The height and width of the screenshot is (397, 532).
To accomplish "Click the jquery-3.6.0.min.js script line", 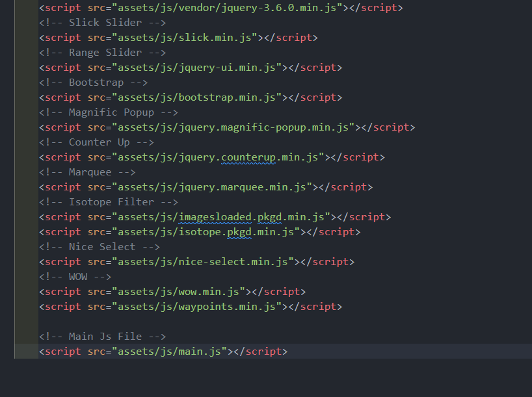I will click(x=221, y=8).
